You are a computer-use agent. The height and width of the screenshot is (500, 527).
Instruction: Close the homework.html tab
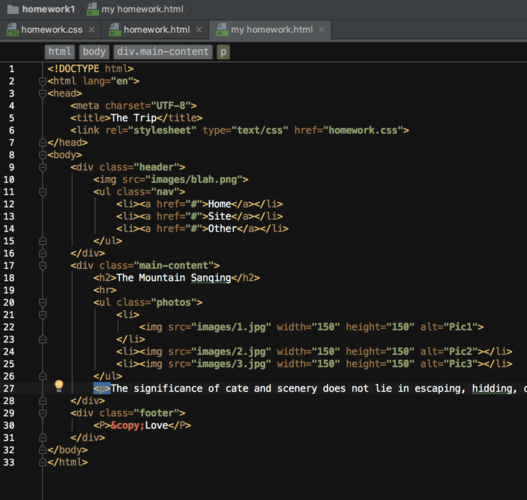pos(199,30)
